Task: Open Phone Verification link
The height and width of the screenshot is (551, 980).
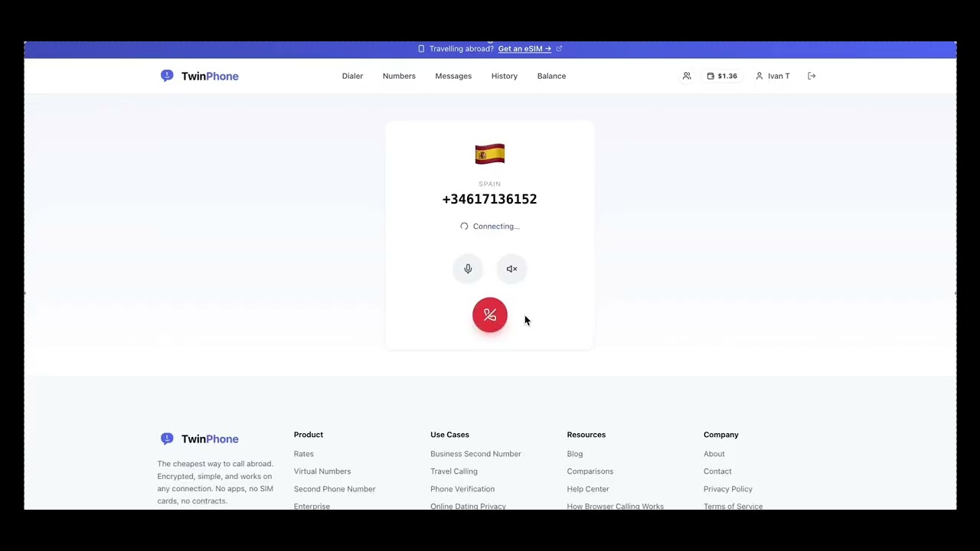Action: tap(462, 489)
